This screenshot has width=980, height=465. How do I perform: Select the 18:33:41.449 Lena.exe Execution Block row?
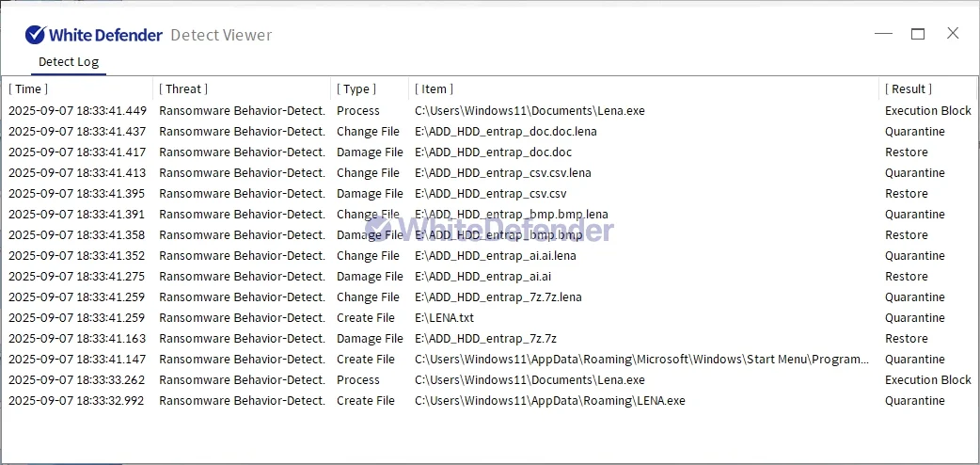tap(530, 111)
